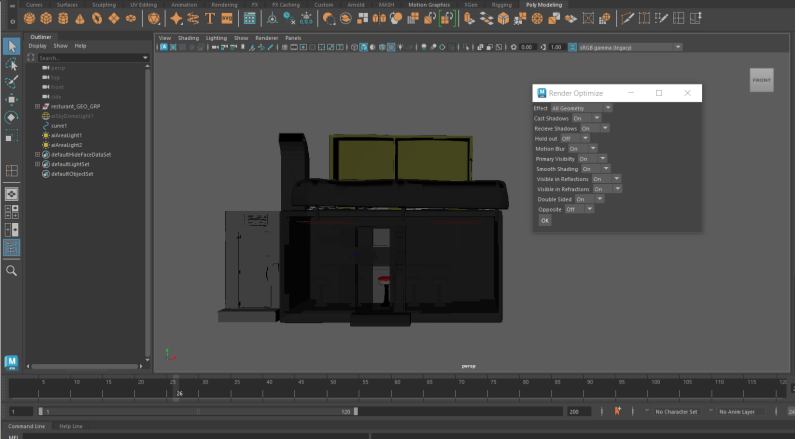Activate the Rotate tool in toolbox
The width and height of the screenshot is (800, 439).
11,117
